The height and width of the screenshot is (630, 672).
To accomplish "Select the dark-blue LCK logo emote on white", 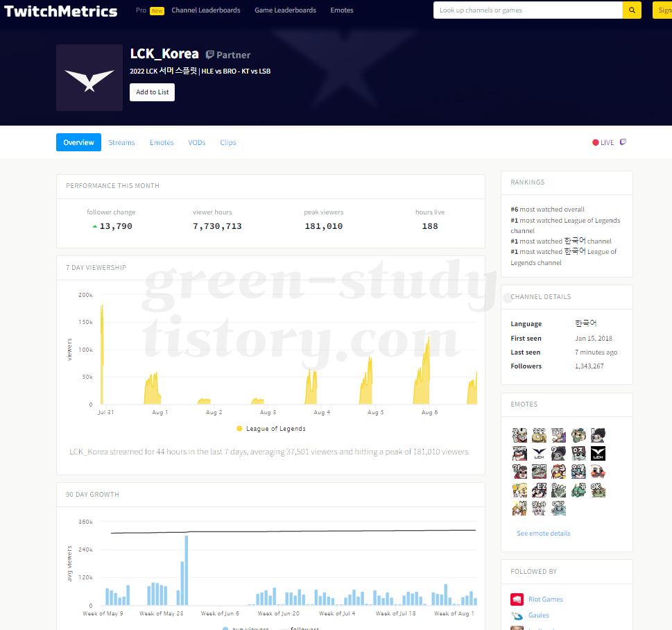I will point(539,453).
